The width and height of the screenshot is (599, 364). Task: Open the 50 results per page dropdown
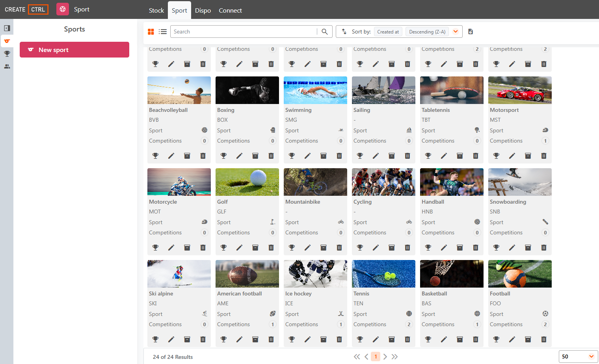[x=578, y=357]
